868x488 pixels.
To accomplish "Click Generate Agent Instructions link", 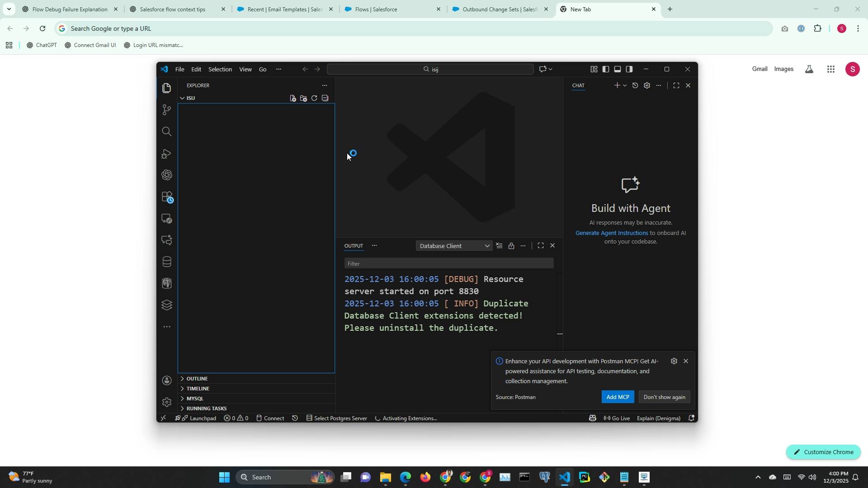I will click(x=612, y=233).
